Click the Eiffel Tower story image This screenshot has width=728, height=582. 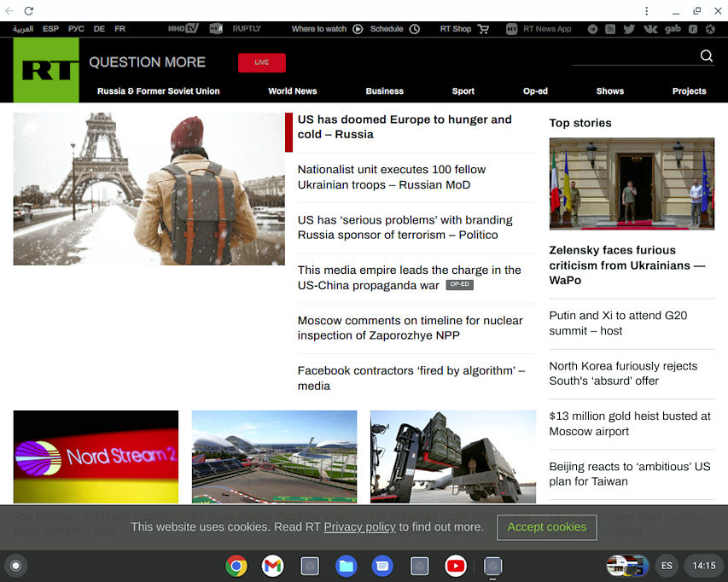click(149, 189)
